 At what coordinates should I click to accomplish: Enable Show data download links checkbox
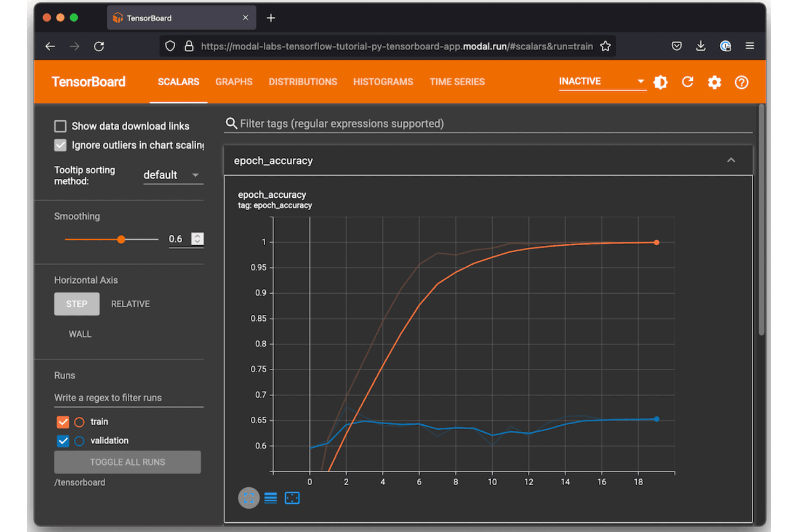[x=60, y=126]
